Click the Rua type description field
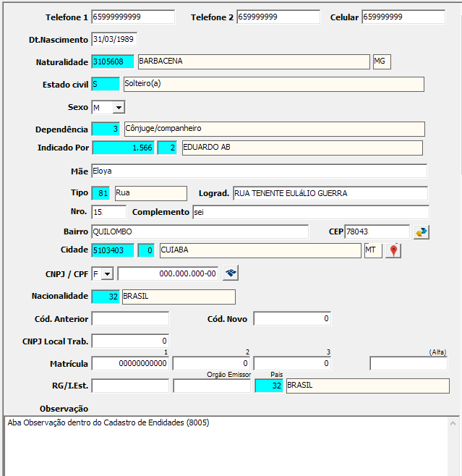Viewport: 462px width, 476px height. click(151, 193)
